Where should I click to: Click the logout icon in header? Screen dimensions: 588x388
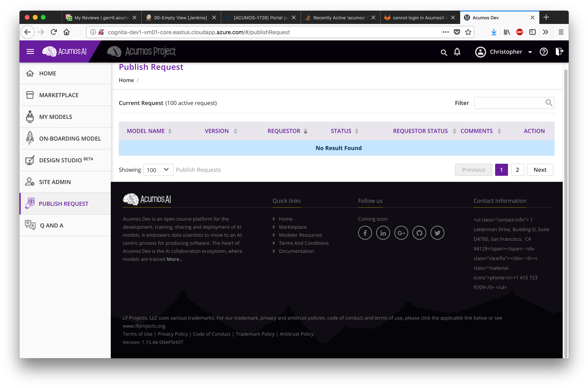tap(559, 52)
